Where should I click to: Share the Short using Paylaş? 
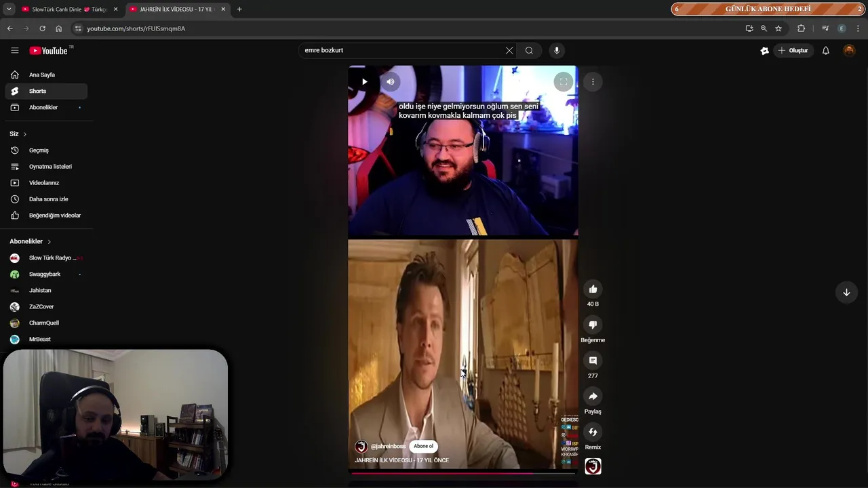coord(593,396)
